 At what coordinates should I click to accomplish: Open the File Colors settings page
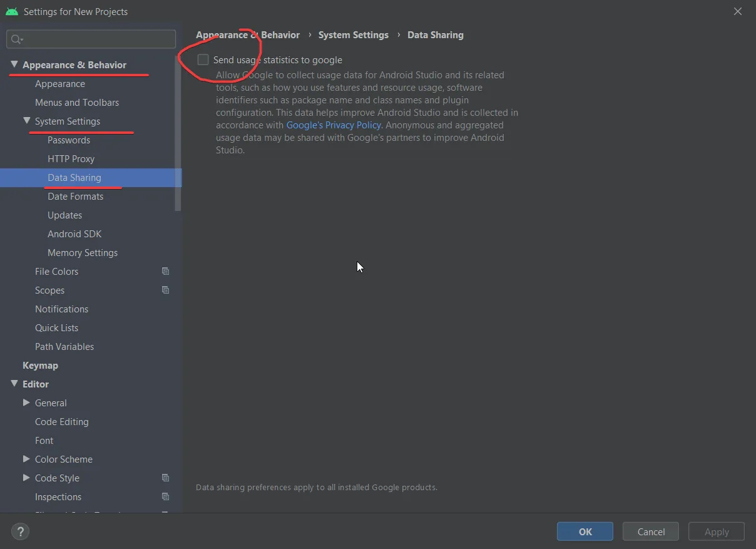[57, 271]
